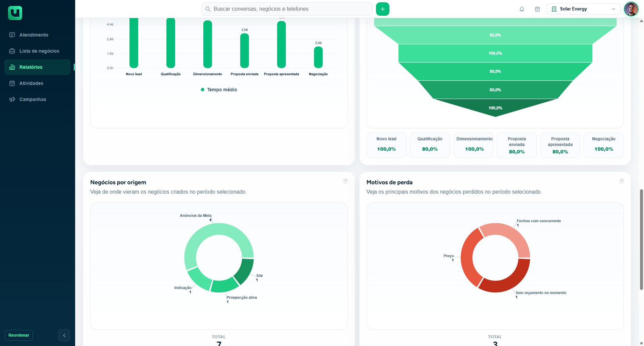Click the Proposta apresentada conversion card

click(560, 145)
